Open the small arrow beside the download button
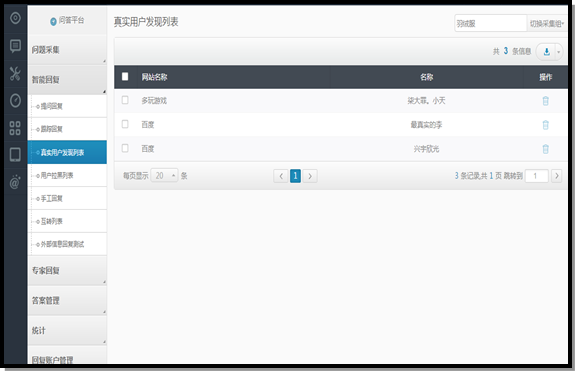This screenshot has height=371, width=575. coord(558,52)
